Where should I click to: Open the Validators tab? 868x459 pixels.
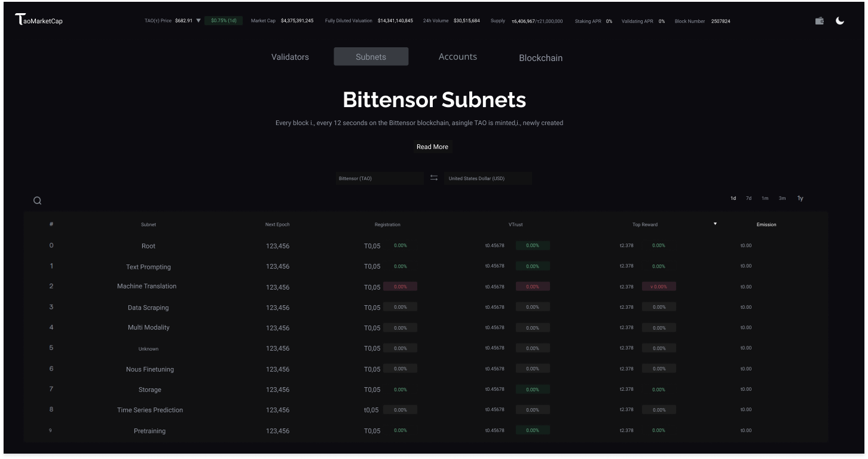tap(290, 57)
